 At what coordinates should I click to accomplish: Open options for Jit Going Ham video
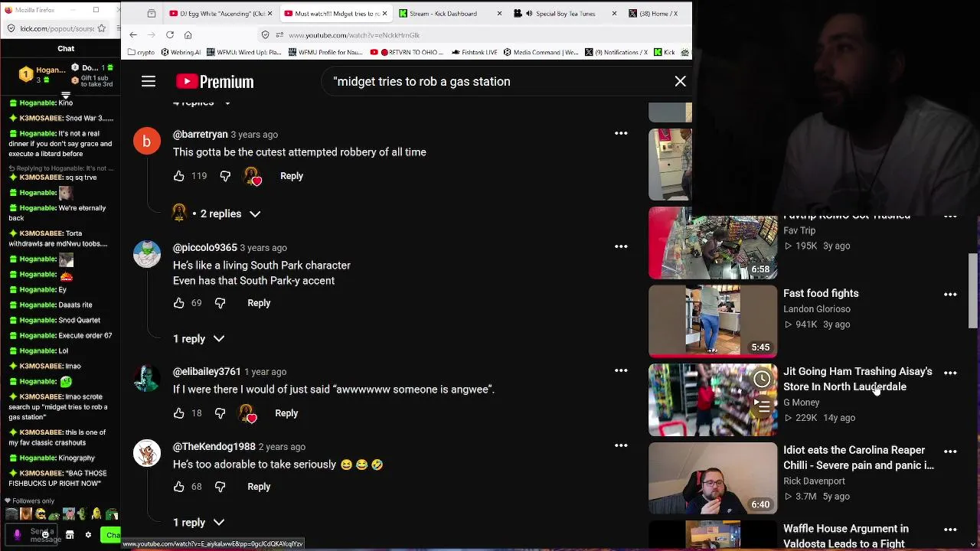(950, 373)
